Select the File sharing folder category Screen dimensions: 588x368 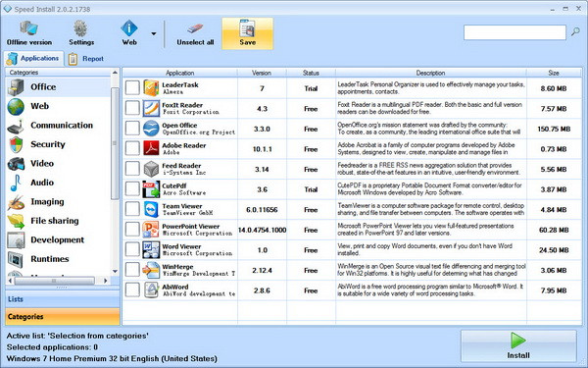tap(16, 221)
